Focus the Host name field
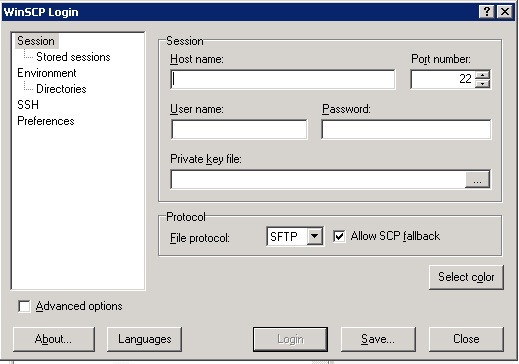519x364 pixels. coord(283,79)
